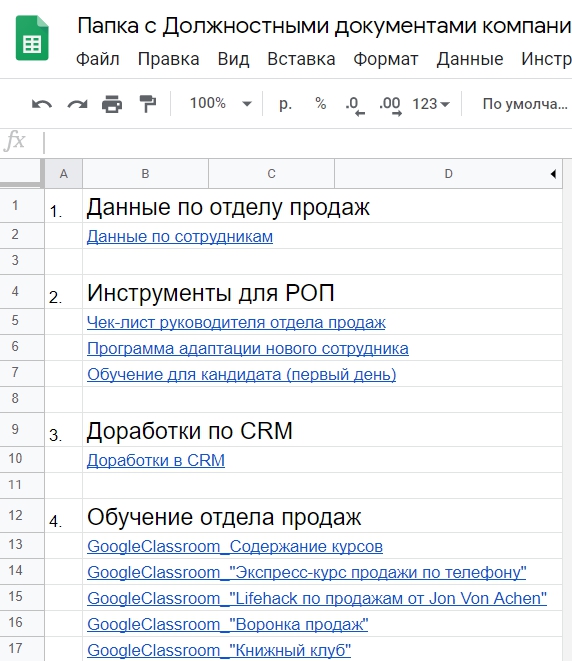The width and height of the screenshot is (572, 661).
Task: Open link Данные по сотрудникам
Action: click(180, 237)
